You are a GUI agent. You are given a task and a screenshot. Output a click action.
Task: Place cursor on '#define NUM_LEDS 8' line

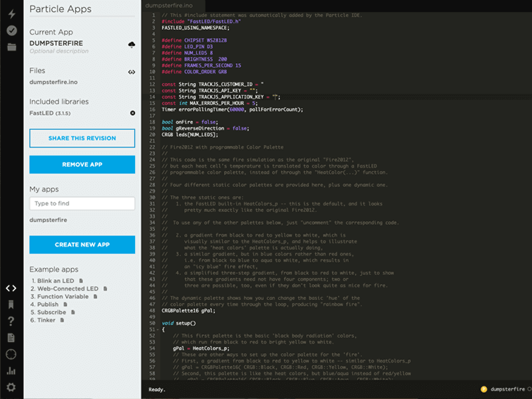click(x=187, y=53)
